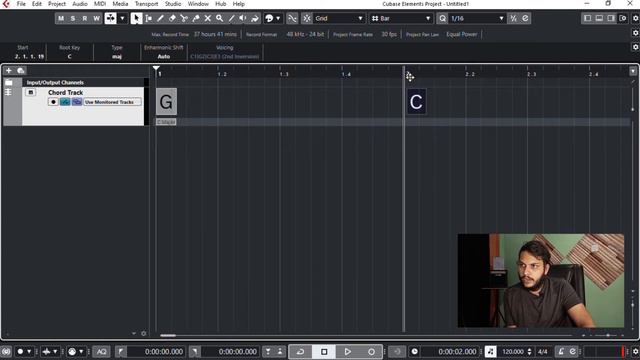Expand the color tool dropdown arrow
This screenshot has width=640, height=360.
pos(278,18)
